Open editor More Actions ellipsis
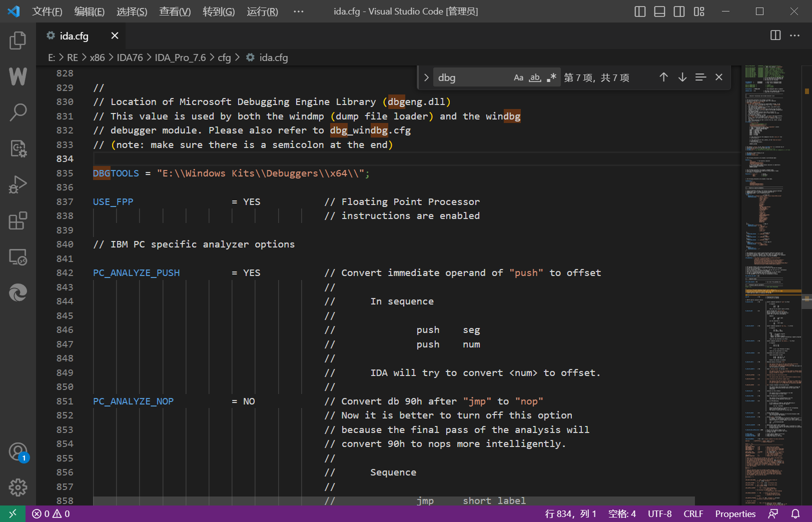The height and width of the screenshot is (522, 812). 794,35
